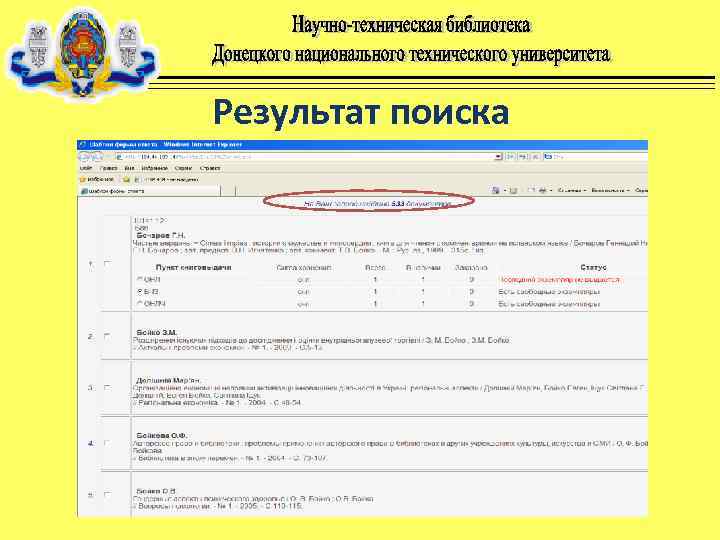This screenshot has width=720, height=540.
Task: Open the Страница dropdown in command bar
Action: 572,190
